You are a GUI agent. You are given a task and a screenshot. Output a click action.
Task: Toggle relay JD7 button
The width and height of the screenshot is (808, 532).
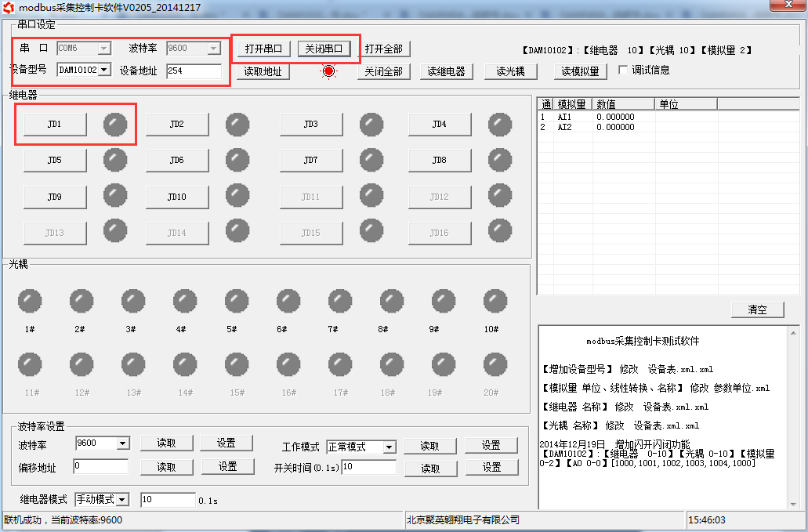[x=311, y=160]
